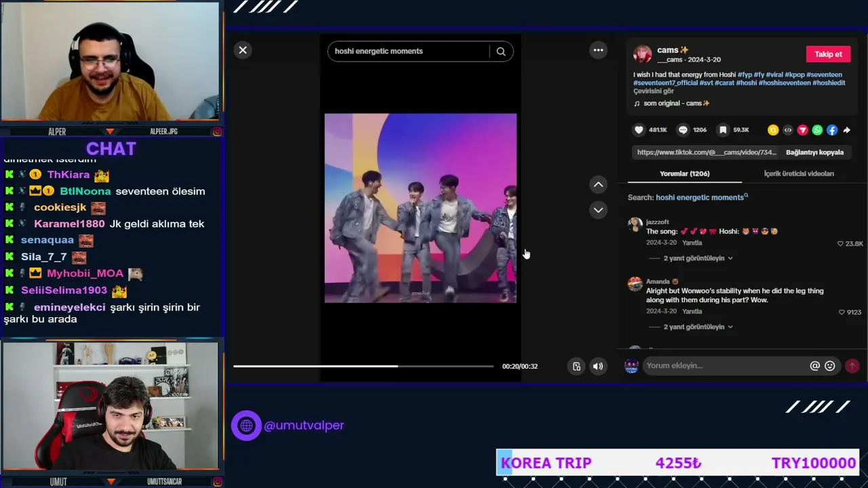Reply to jazzzoft's comment via Yanıtla
Viewport: 868px width, 488px height.
click(x=692, y=243)
